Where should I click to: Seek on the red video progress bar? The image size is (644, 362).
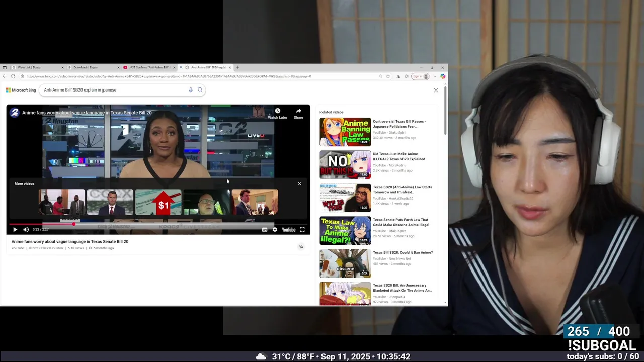(x=158, y=224)
